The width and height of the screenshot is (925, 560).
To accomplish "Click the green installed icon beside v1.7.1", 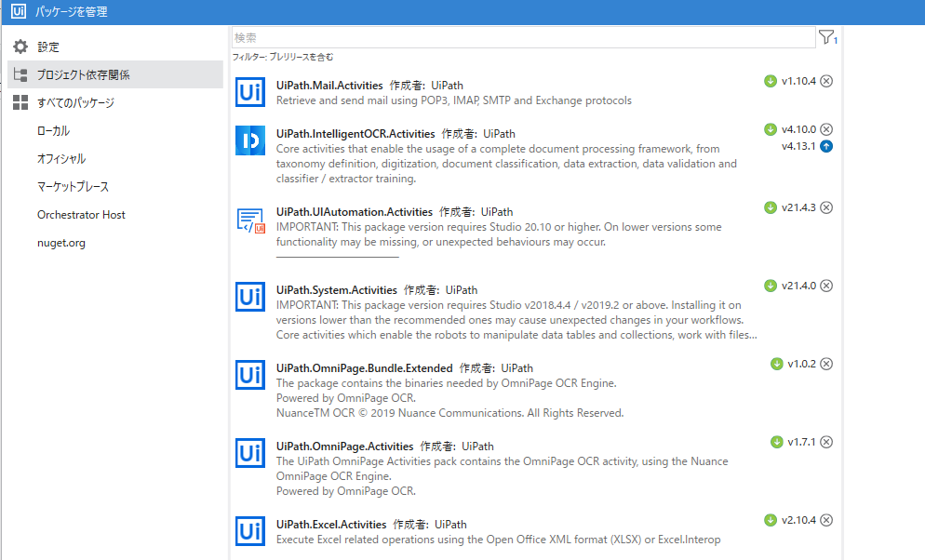I will tap(777, 442).
